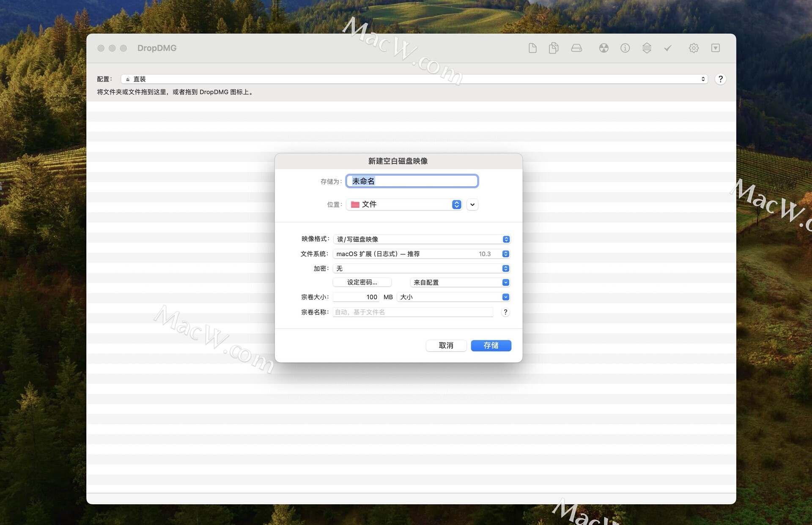
Task: Open help next to configuration selector
Action: pos(721,79)
